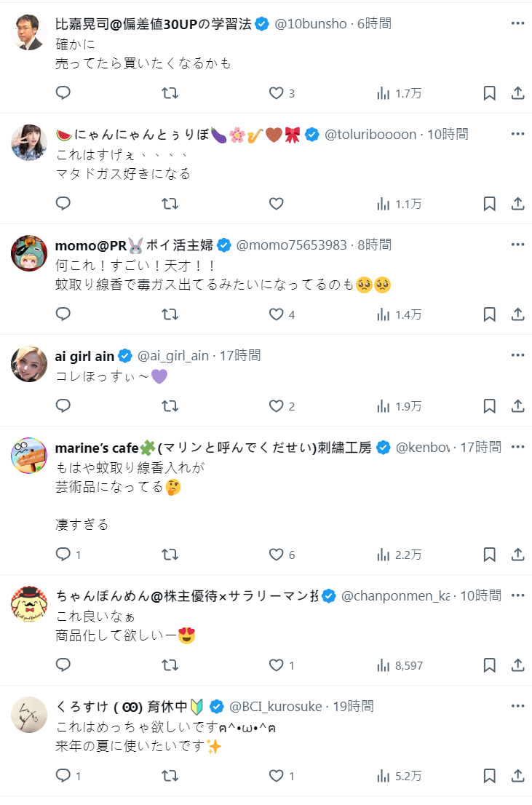Open more options on 比嘉晃司's tweet

tap(517, 23)
